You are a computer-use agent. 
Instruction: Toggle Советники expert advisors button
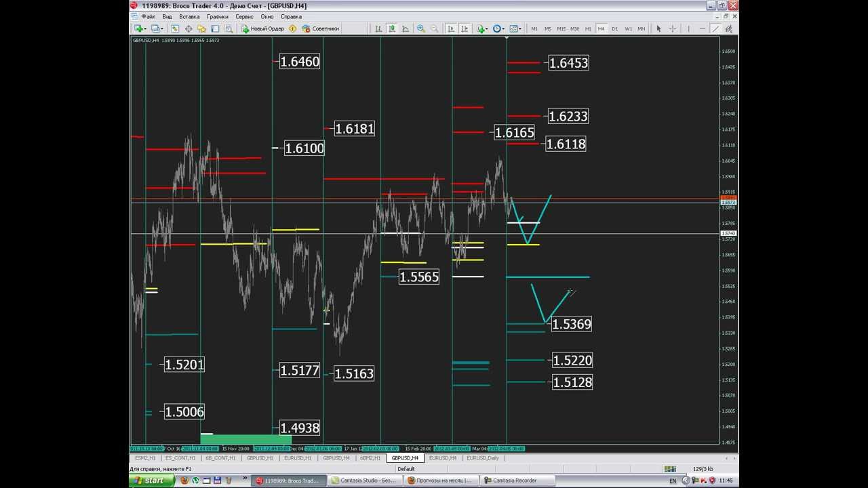321,28
